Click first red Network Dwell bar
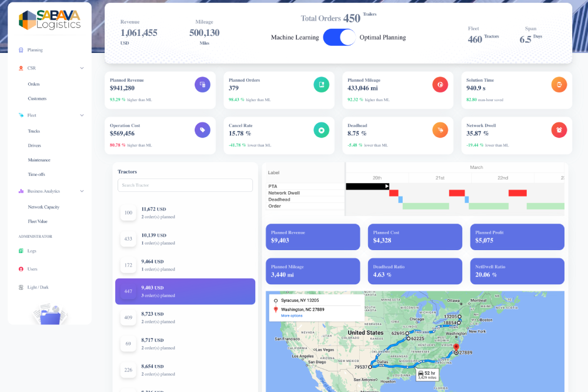The width and height of the screenshot is (588, 392). [394, 193]
